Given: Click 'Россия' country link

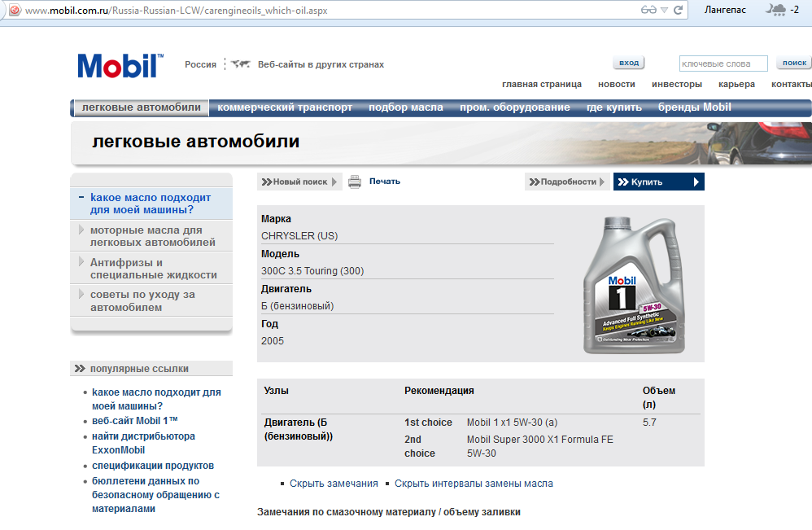Looking at the screenshot, I should pyautogui.click(x=200, y=65).
